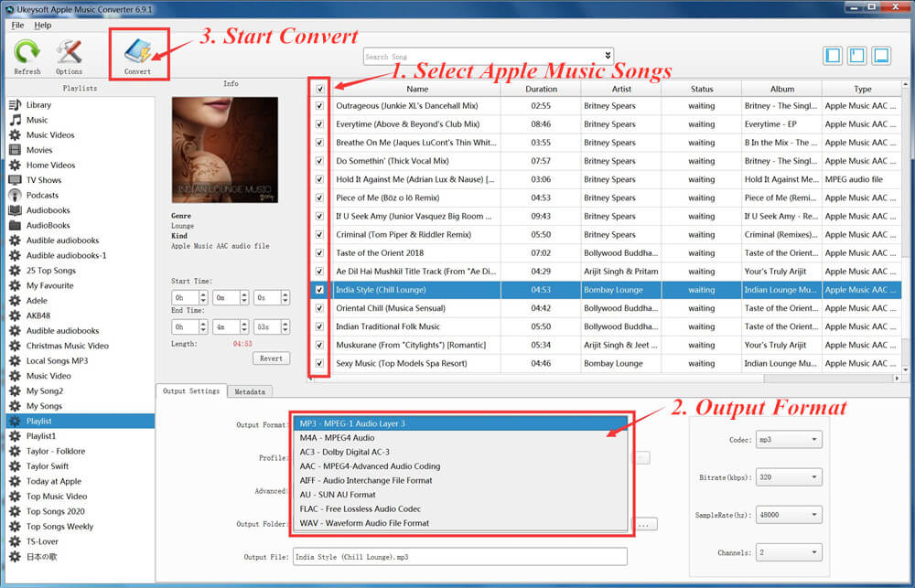
Task: Uncheck Taste of the Orient 2018 checkbox
Action: pyautogui.click(x=319, y=253)
